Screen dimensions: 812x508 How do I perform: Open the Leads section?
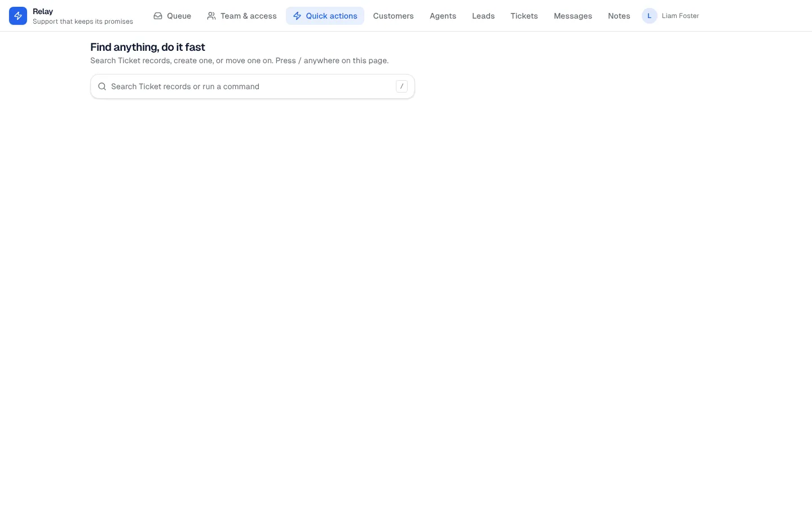point(483,16)
